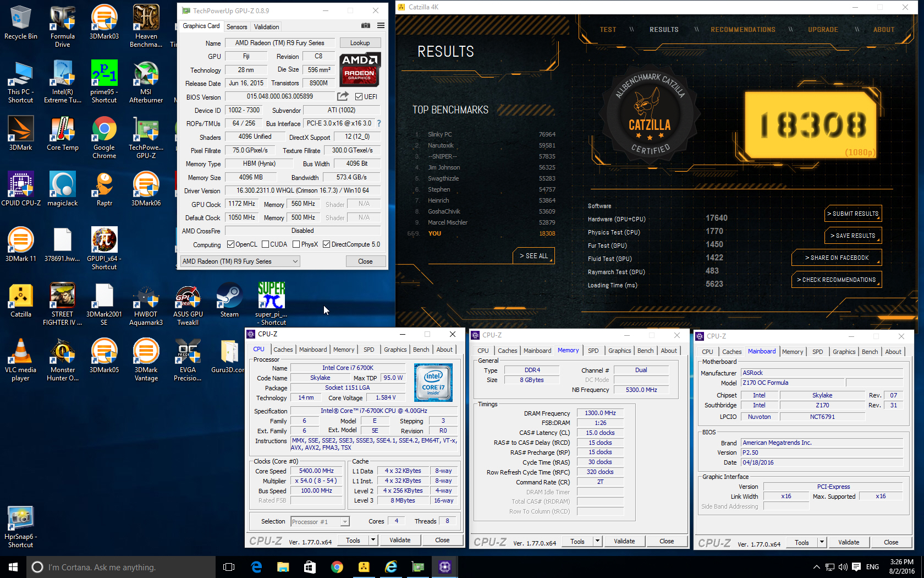Open the Google Chrome desktop icon

coord(105,138)
